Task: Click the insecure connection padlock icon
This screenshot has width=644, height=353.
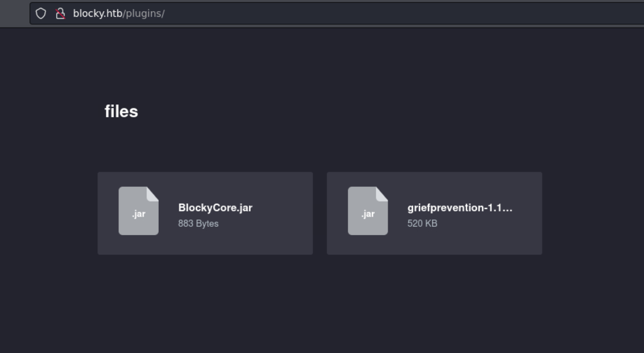Action: click(61, 13)
